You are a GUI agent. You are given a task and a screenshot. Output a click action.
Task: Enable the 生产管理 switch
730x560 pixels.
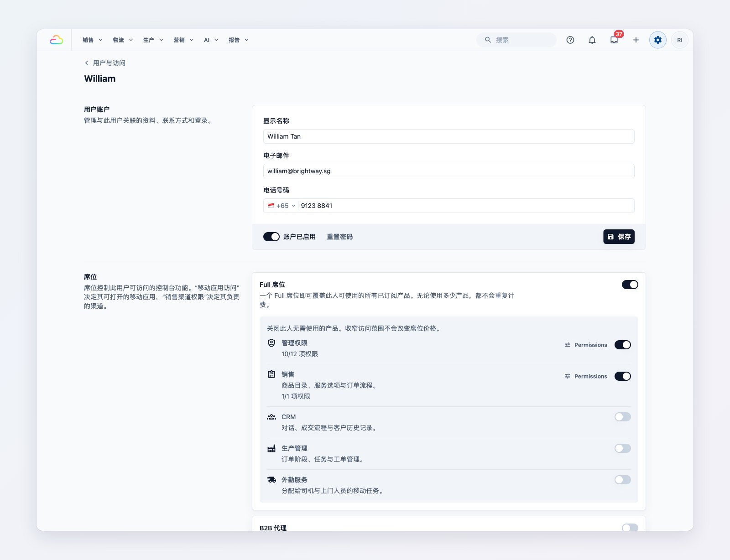pyautogui.click(x=623, y=448)
